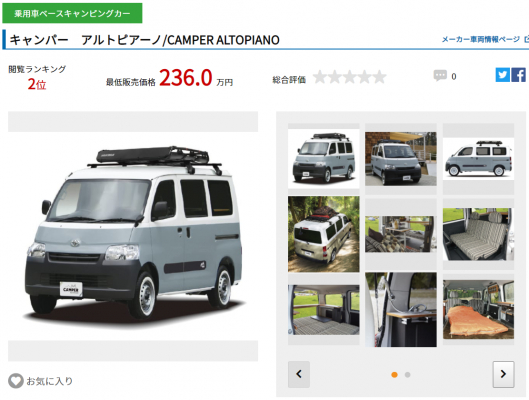529x400 pixels.
Task: Select the second gray carousel dot
Action: [407, 375]
